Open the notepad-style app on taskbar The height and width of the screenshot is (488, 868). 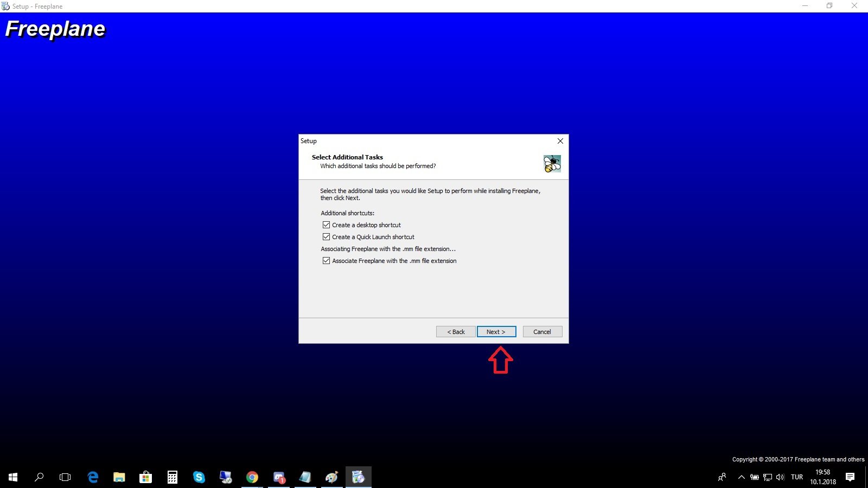pyautogui.click(x=305, y=477)
